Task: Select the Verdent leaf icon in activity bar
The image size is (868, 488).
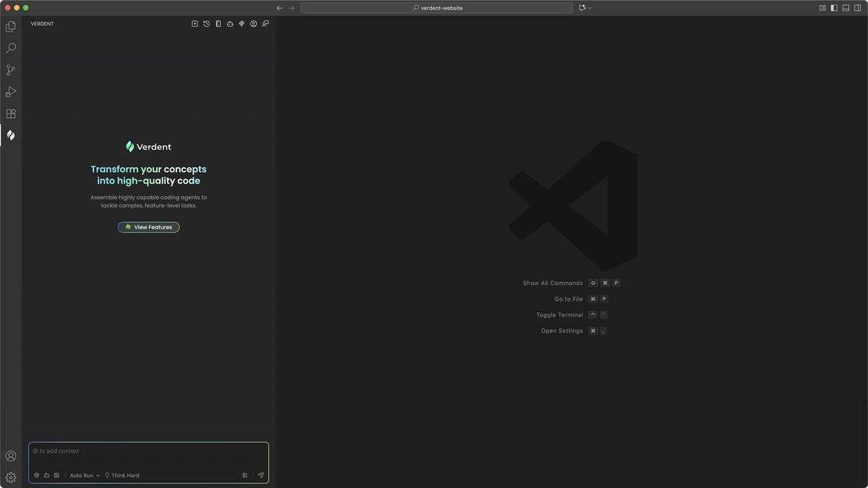Action: click(x=11, y=135)
